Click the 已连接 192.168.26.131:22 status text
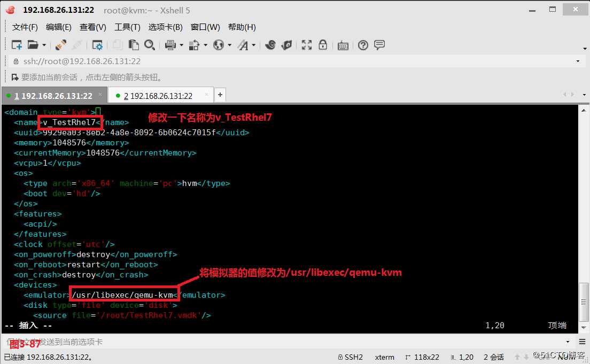 pos(49,357)
